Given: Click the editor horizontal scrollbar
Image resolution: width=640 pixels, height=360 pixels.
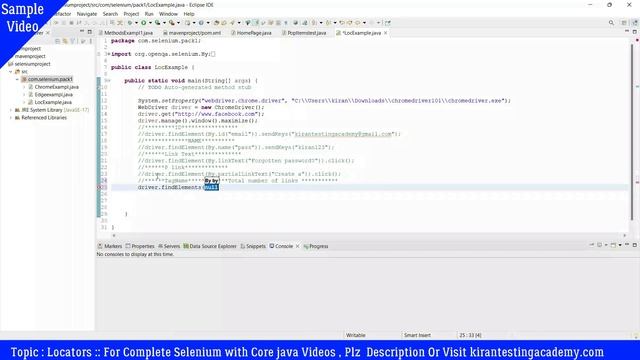Looking at the screenshot, I should (x=369, y=236).
